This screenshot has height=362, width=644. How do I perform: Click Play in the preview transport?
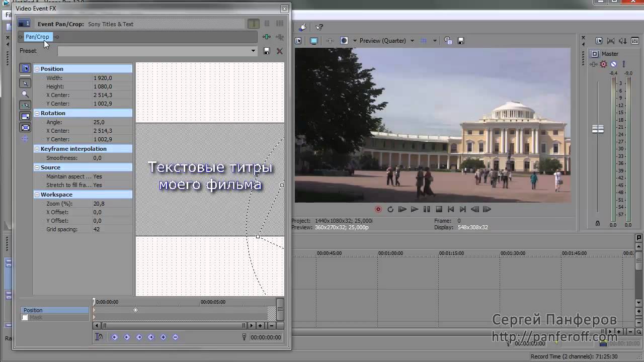[x=415, y=209]
